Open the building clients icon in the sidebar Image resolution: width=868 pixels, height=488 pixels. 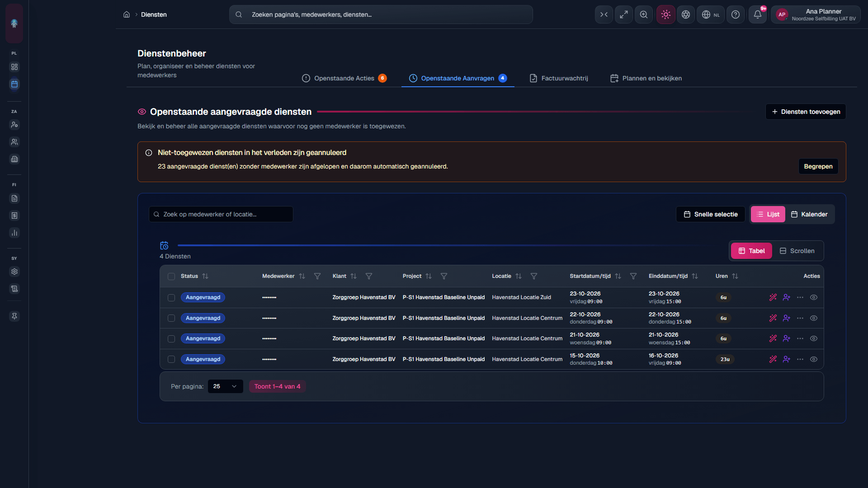(x=14, y=159)
